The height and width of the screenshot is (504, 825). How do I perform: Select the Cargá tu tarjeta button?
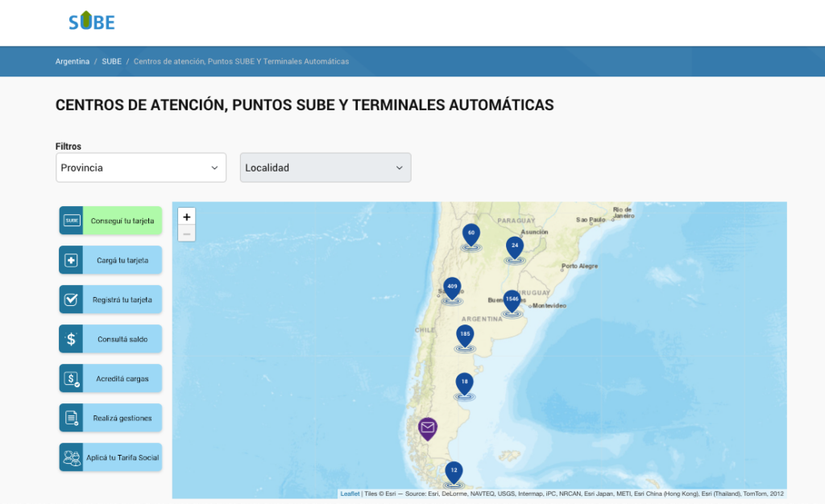click(110, 260)
